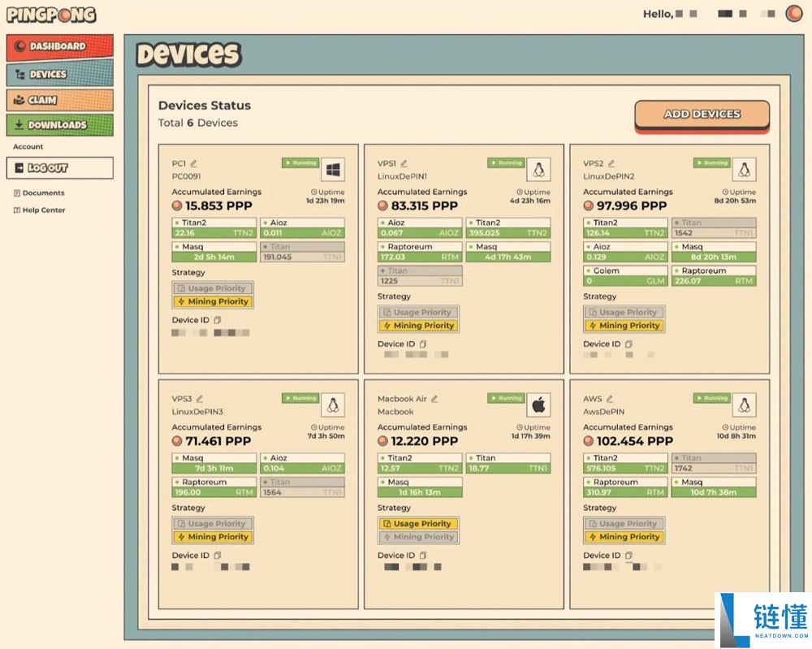Select Usage Priority for PC1
The width and height of the screenshot is (812, 649).
(x=212, y=288)
